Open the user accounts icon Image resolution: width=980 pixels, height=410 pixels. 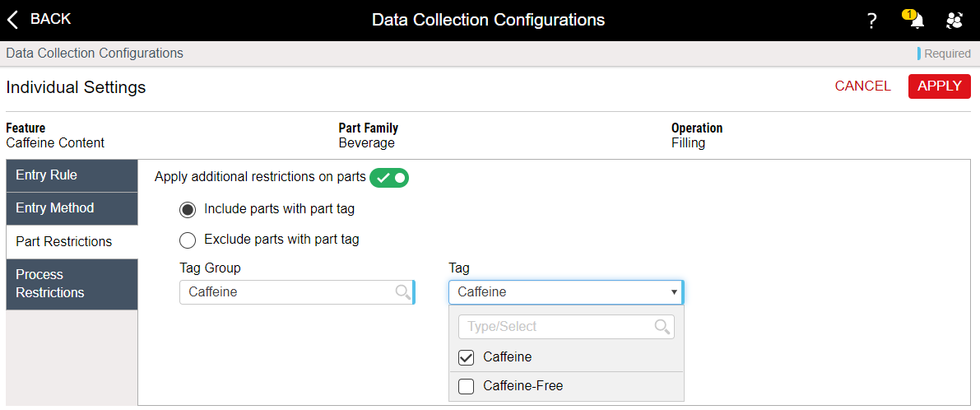[954, 21]
